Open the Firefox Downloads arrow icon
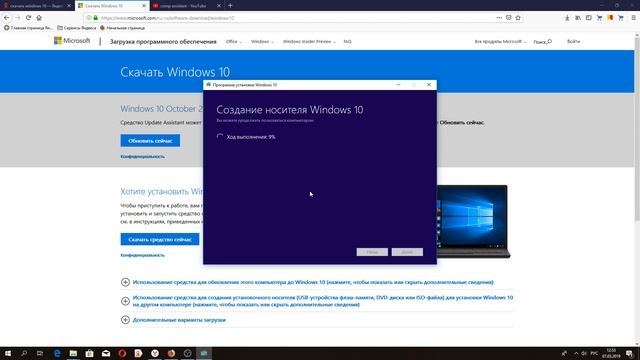 pyautogui.click(x=567, y=18)
